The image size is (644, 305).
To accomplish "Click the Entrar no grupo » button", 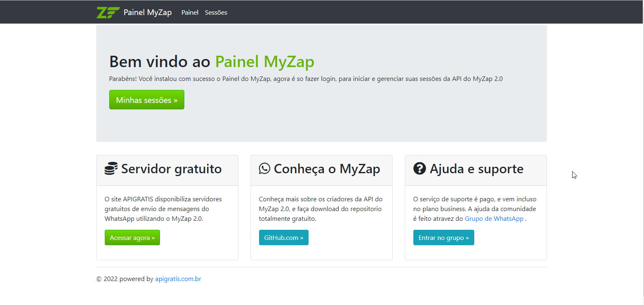I will point(444,237).
